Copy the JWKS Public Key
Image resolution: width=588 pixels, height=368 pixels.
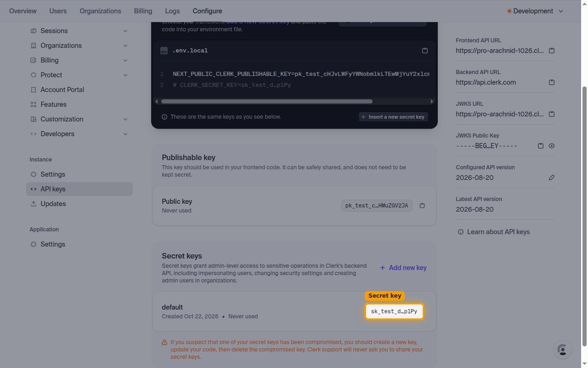[541, 146]
